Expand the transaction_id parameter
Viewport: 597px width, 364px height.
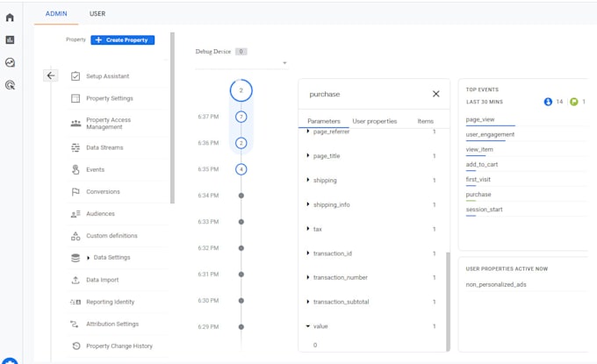click(x=307, y=253)
